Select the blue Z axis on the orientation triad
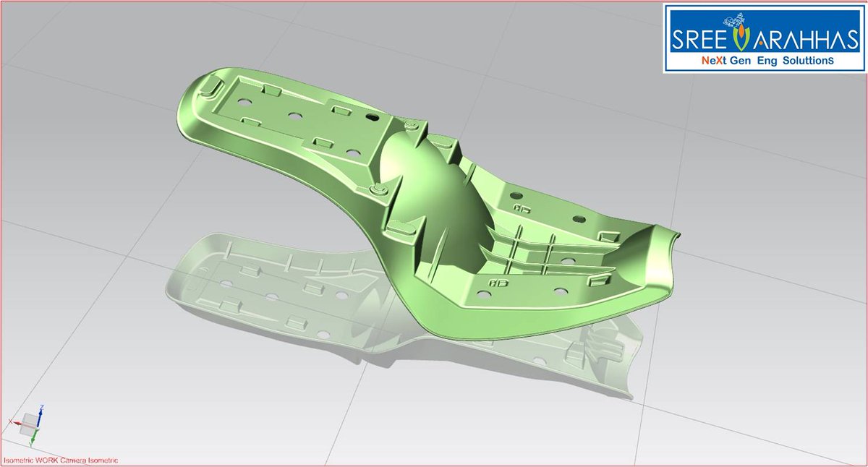 (x=40, y=418)
